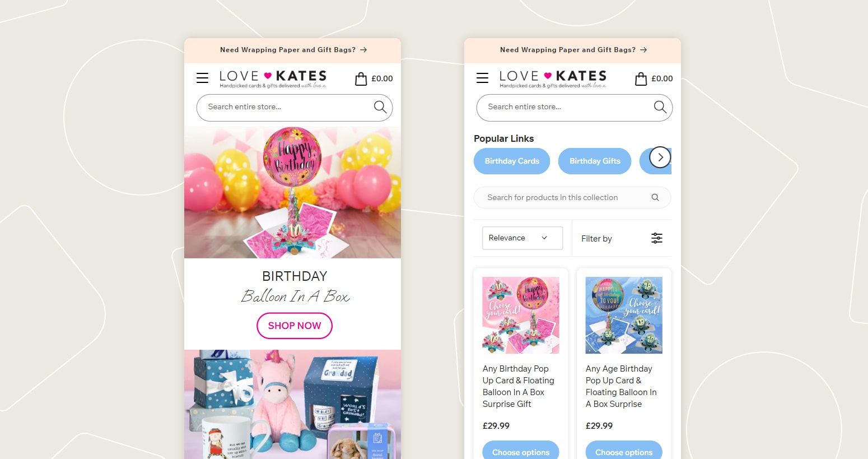Open filter sliders icon beside Filter by

(x=657, y=238)
